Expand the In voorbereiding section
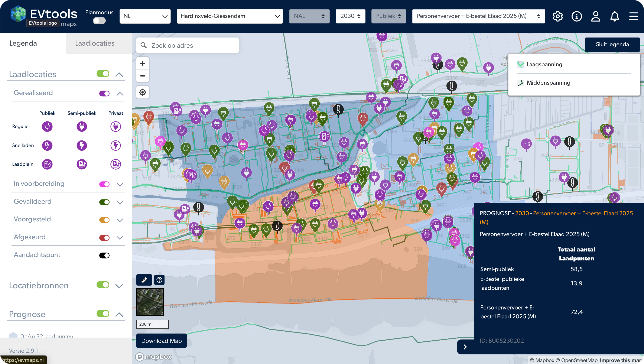Screen dimensions: 644x364 120,185
